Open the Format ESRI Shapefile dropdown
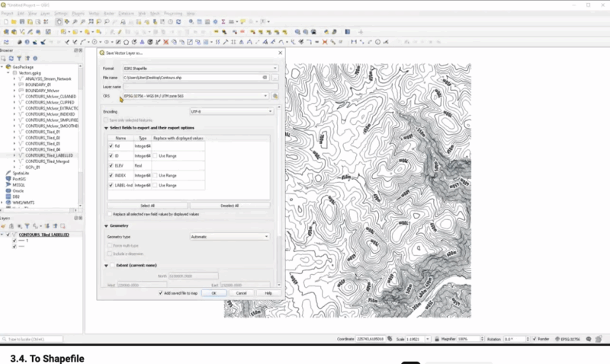The height and width of the screenshot is (364, 610). [201, 69]
